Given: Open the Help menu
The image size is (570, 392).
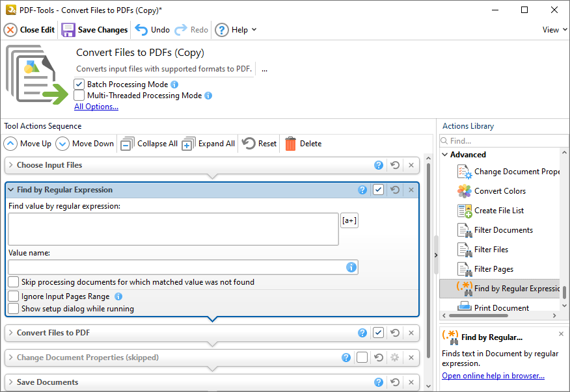Looking at the screenshot, I should 236,30.
